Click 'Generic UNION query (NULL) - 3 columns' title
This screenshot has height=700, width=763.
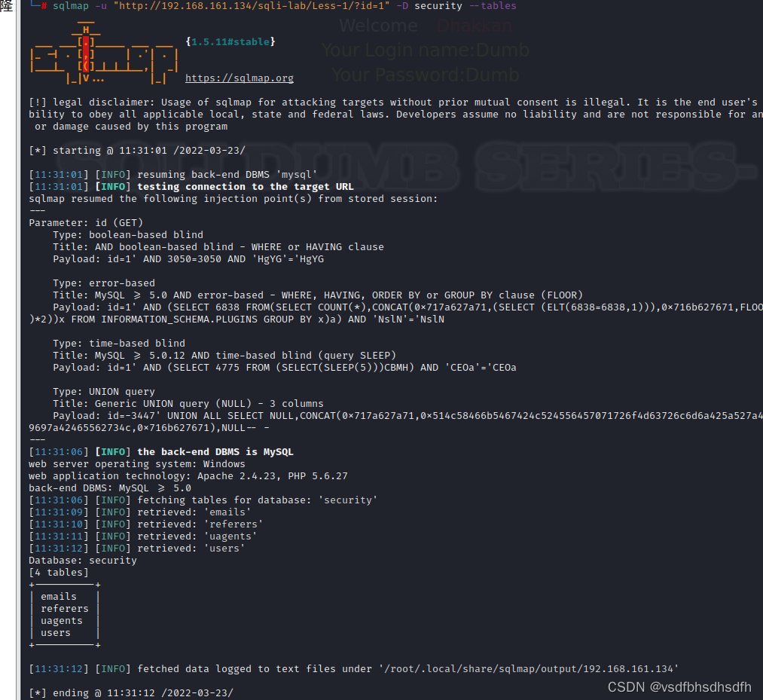point(209,404)
